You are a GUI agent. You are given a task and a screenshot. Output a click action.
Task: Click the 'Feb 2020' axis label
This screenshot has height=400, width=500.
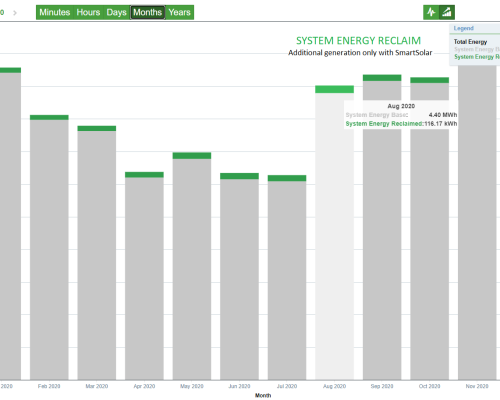coord(49,386)
